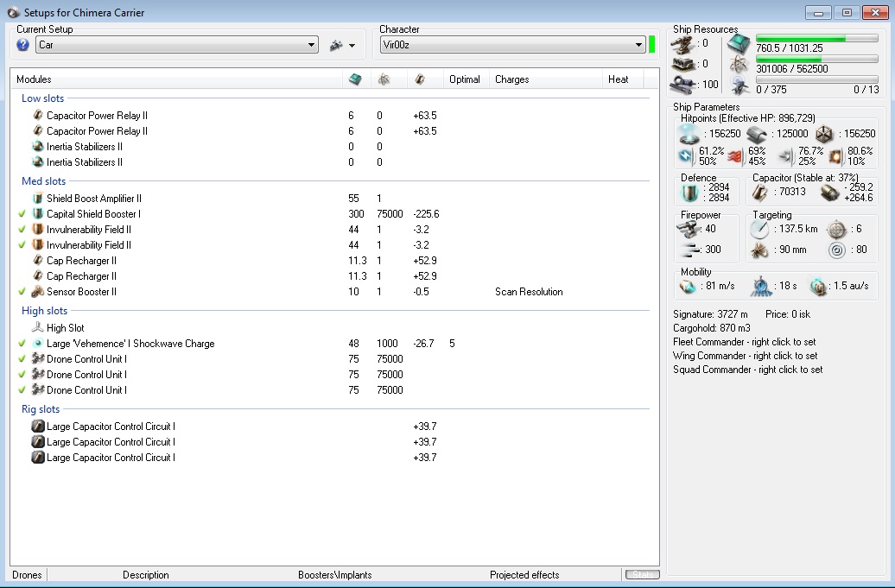The image size is (895, 588).
Task: Click the drone bandwidth progress bar
Action: coord(816,79)
